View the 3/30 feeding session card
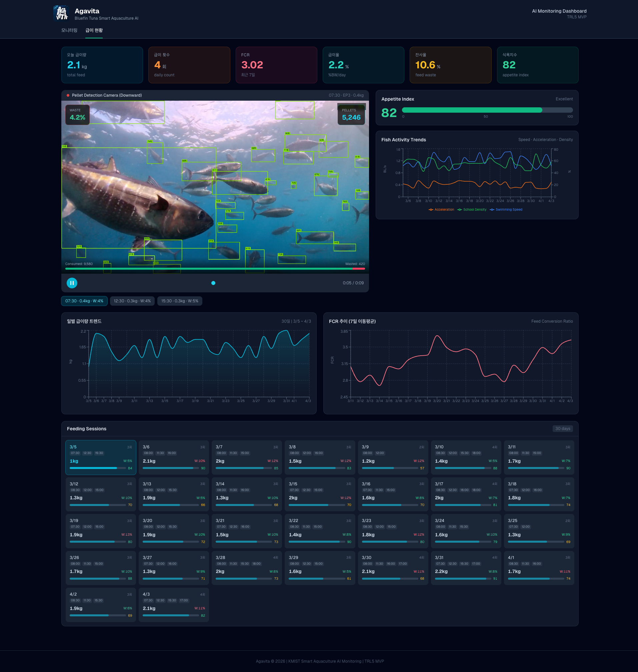638x672 pixels. [x=393, y=568]
